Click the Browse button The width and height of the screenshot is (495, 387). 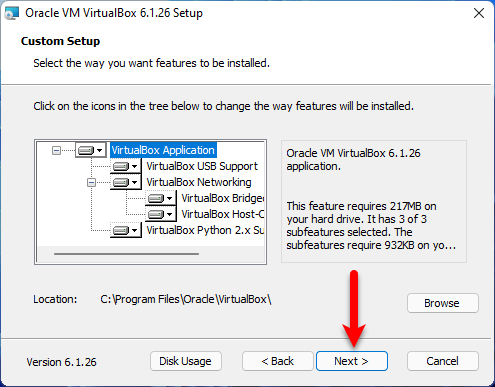442,303
